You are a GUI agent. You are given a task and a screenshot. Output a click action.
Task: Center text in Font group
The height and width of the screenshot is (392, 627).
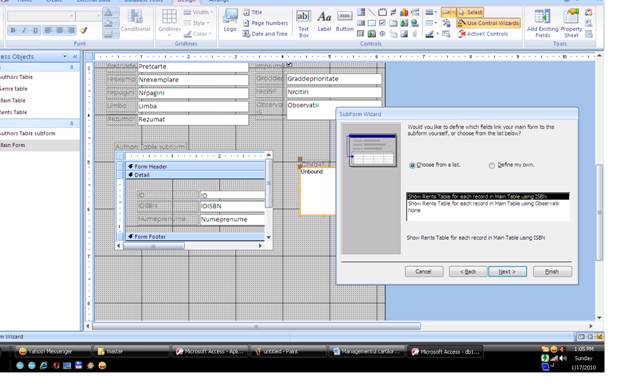(60, 30)
